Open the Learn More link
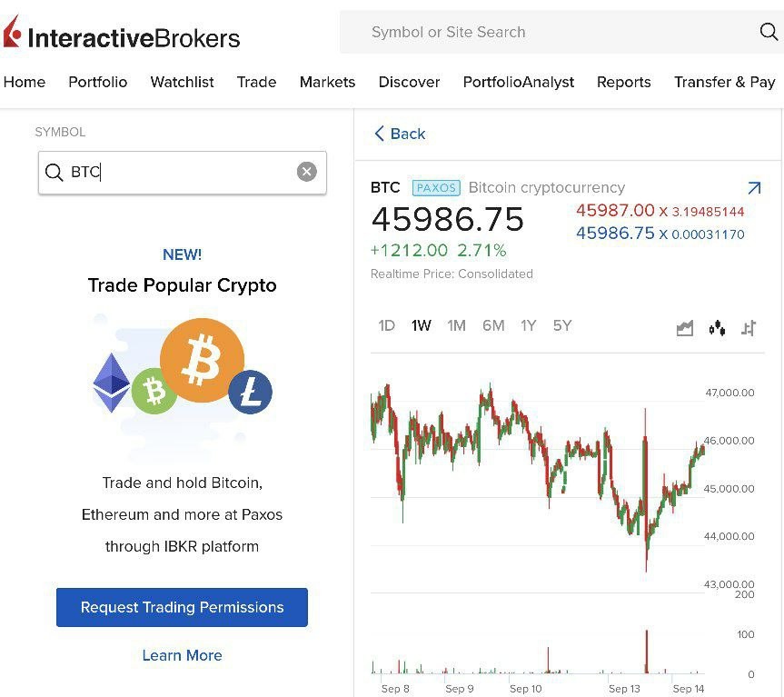The width and height of the screenshot is (784, 697). pyautogui.click(x=182, y=655)
